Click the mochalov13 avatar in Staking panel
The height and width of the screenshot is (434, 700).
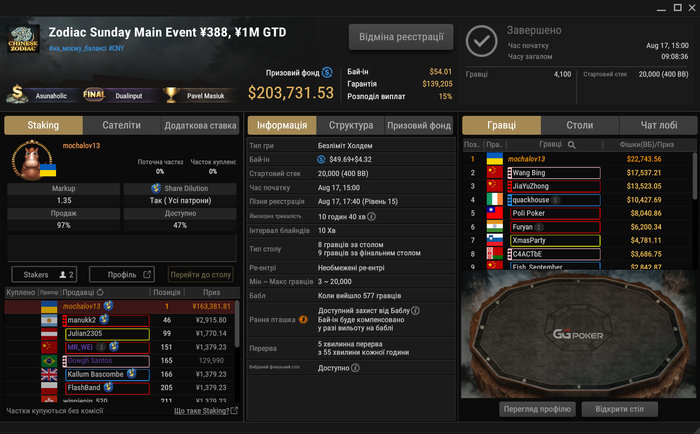[x=32, y=160]
